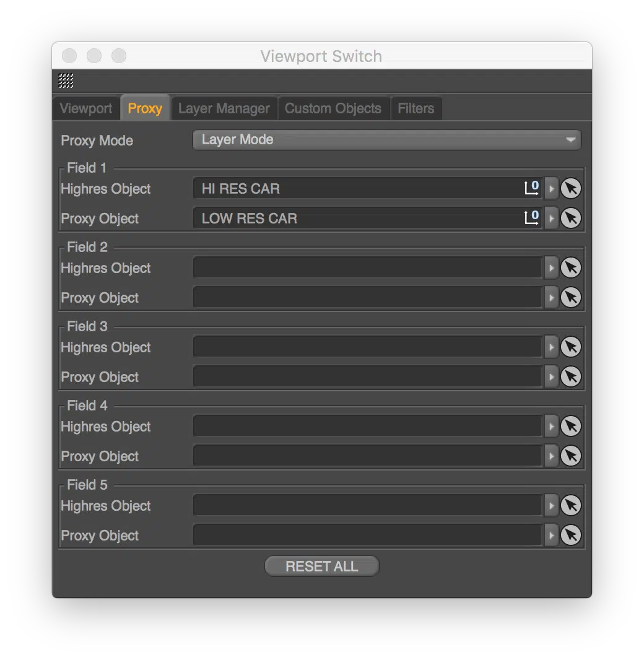Click the object picker cursor for Field 1 Highres Object
644x660 pixels.
(570, 188)
